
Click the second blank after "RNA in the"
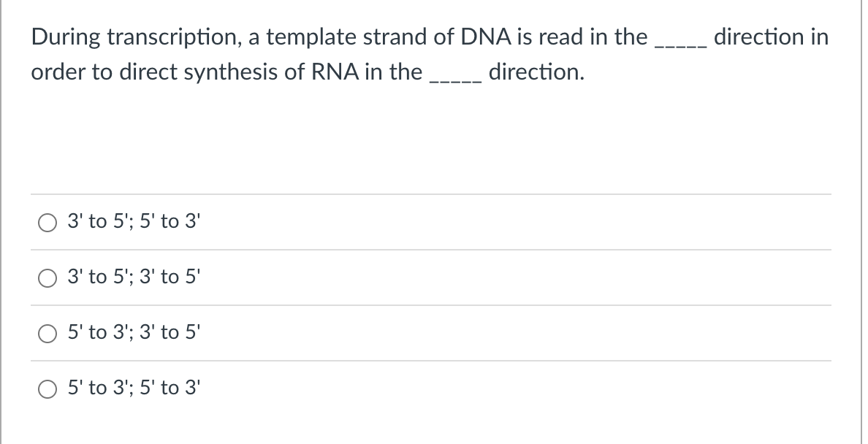point(456,80)
